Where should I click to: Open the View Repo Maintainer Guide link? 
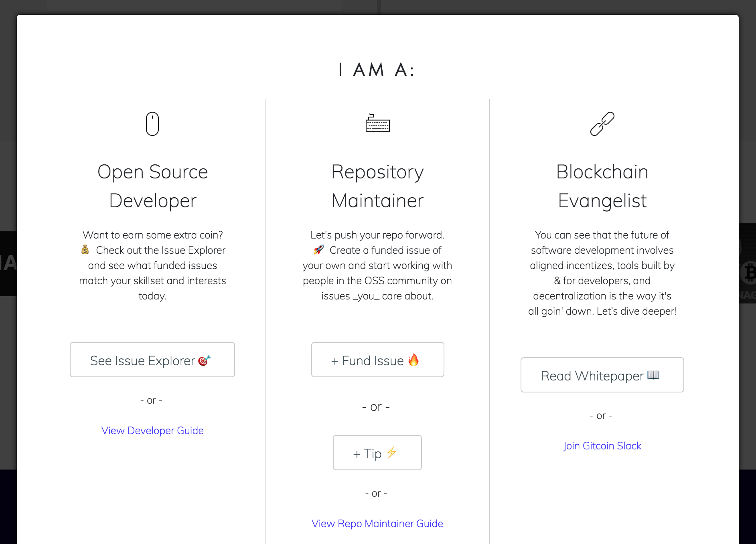click(377, 524)
